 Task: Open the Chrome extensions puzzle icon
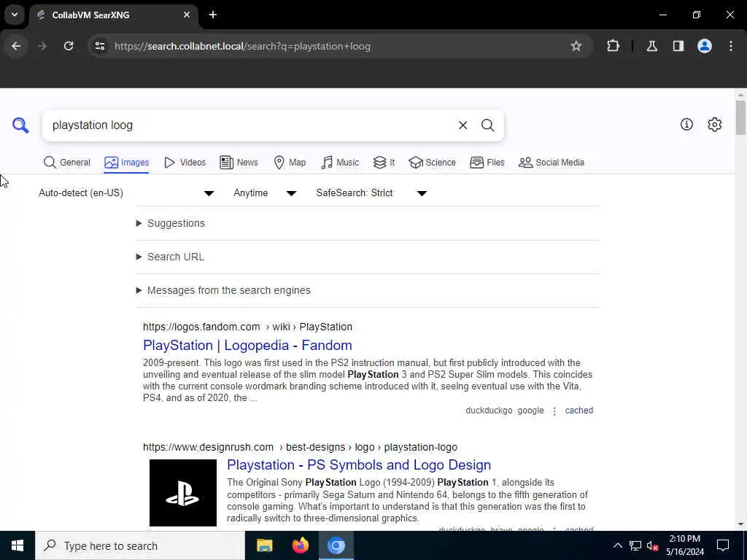[x=613, y=46]
